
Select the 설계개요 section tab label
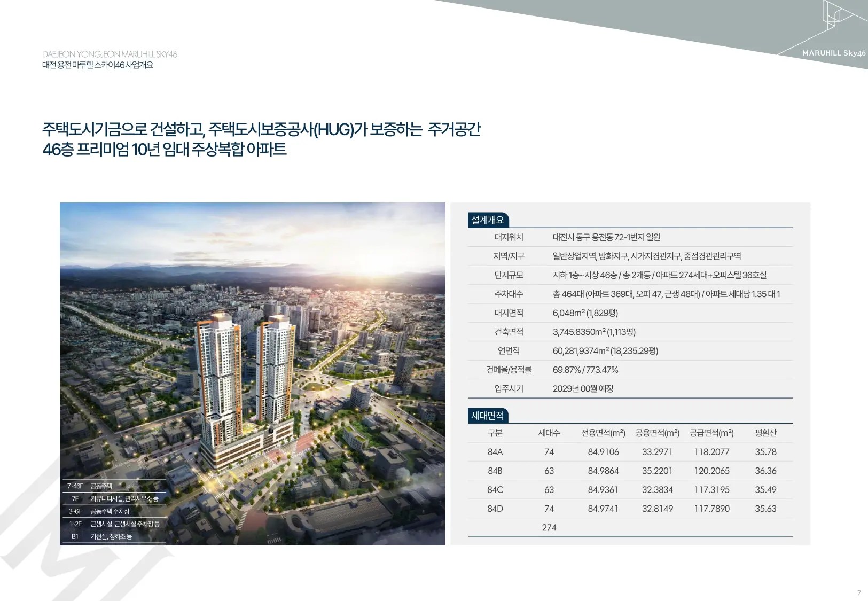coord(488,220)
